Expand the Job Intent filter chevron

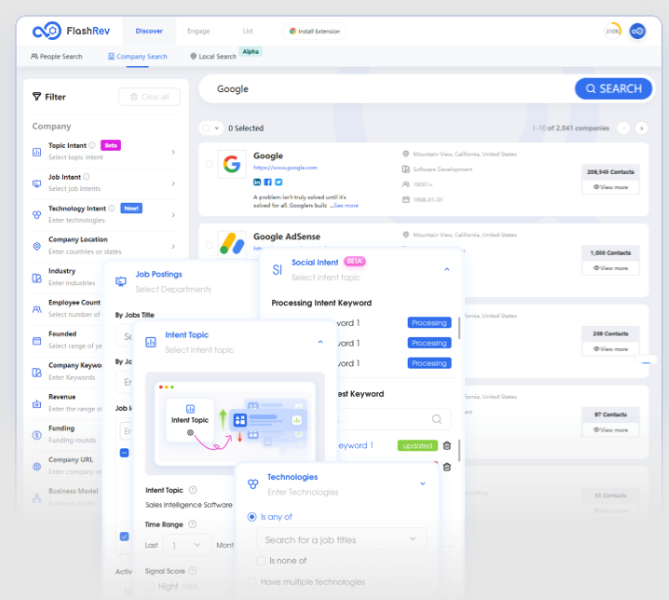pos(173,183)
